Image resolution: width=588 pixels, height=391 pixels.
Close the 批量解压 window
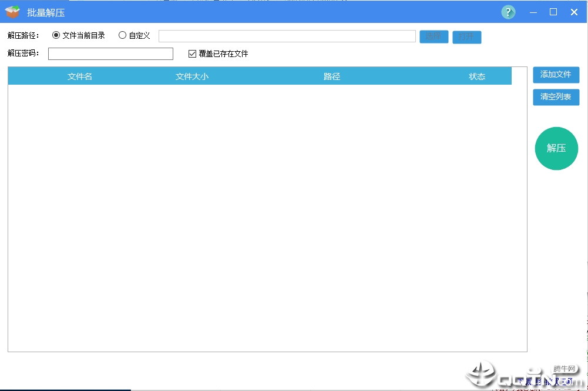(x=574, y=12)
